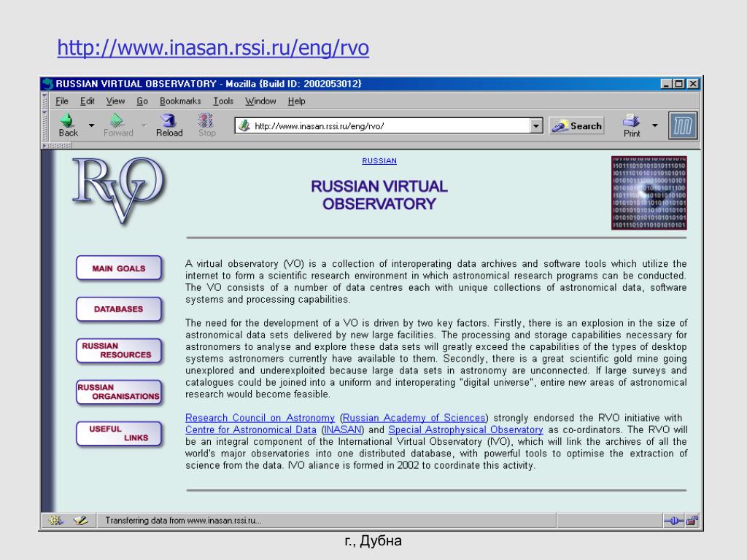Screen dimensions: 747x560
Task: Open the Composer pen icon in status bar
Action: coord(81,521)
